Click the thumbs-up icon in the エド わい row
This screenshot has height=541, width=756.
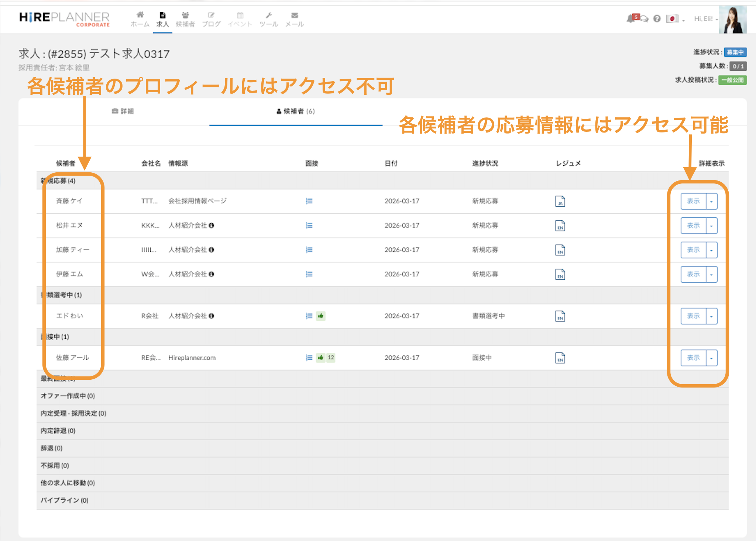(x=320, y=316)
